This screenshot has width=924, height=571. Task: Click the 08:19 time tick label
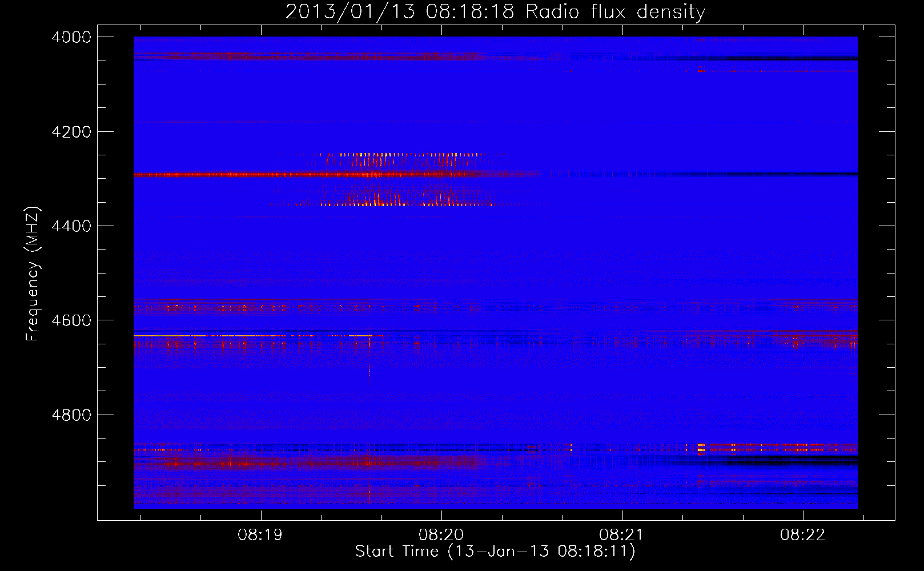coord(261,535)
